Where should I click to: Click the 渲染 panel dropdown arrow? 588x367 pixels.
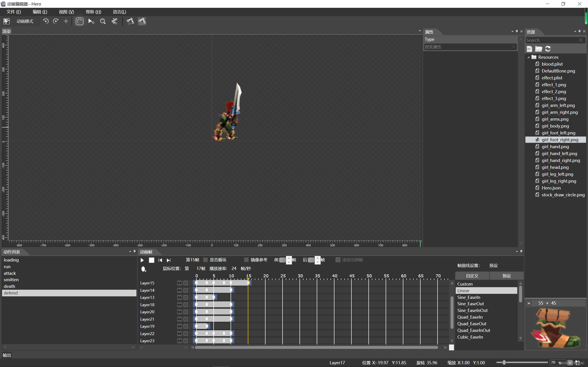pyautogui.click(x=420, y=31)
